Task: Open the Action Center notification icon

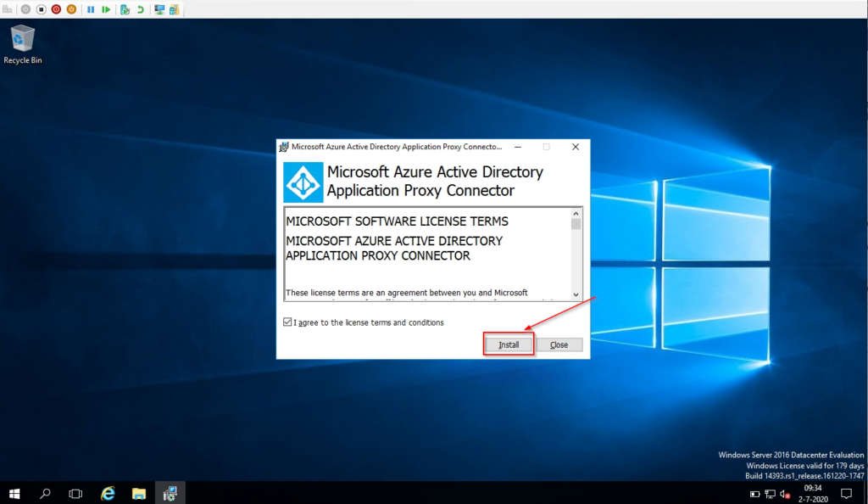Action: pyautogui.click(x=847, y=494)
